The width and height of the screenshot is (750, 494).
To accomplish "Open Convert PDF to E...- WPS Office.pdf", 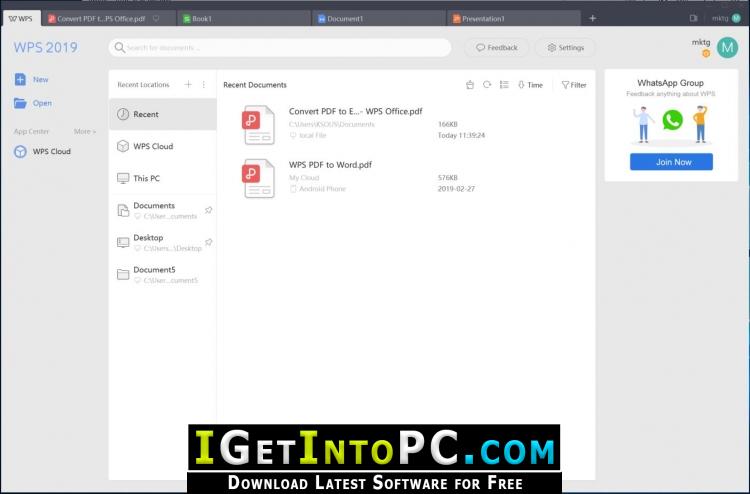I will 355,111.
